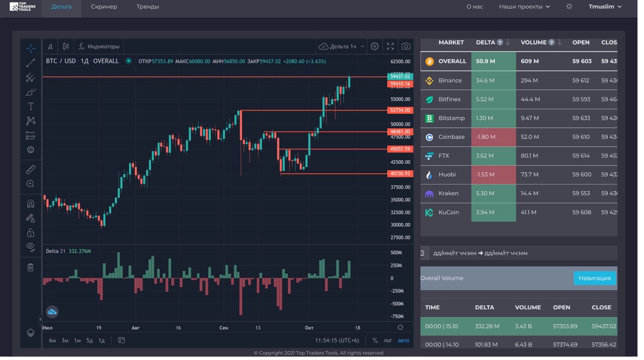644x360 pixels.
Task: Open the Д timeframe selector
Action: 50,46
